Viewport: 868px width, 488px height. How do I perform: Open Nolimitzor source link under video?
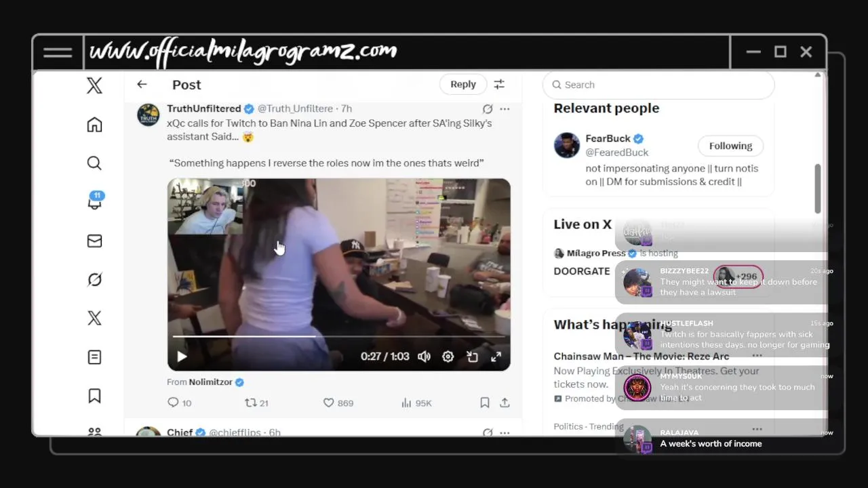210,382
